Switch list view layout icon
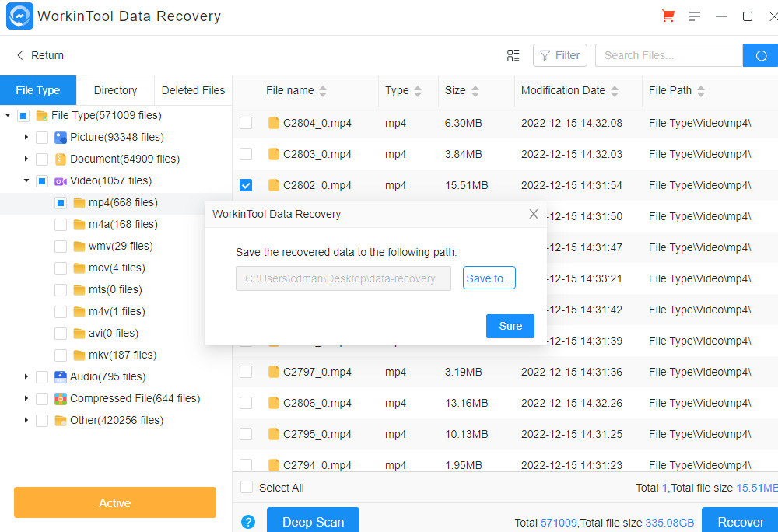 pos(513,55)
